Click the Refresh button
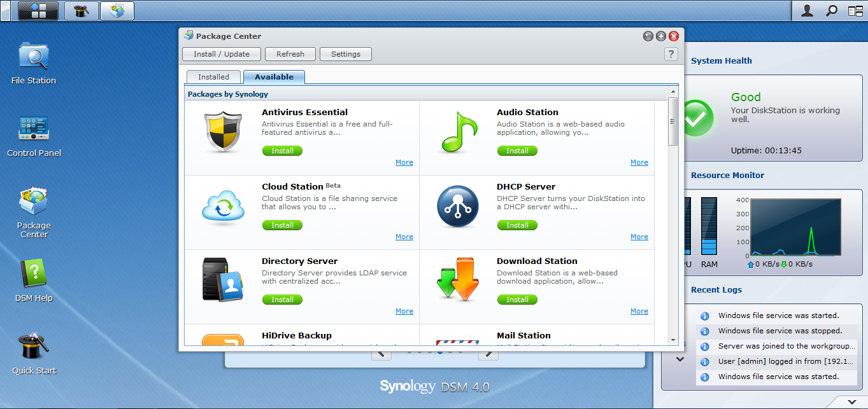The width and height of the screenshot is (868, 409). coord(290,54)
